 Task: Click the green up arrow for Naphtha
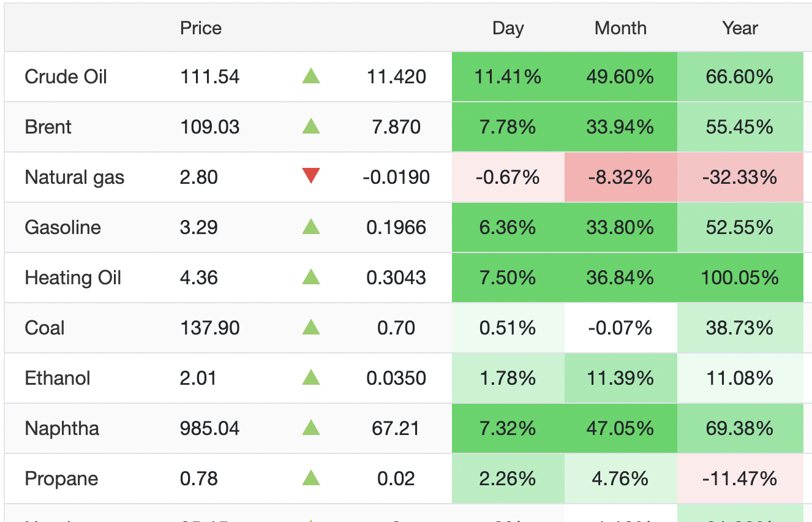[x=311, y=428]
